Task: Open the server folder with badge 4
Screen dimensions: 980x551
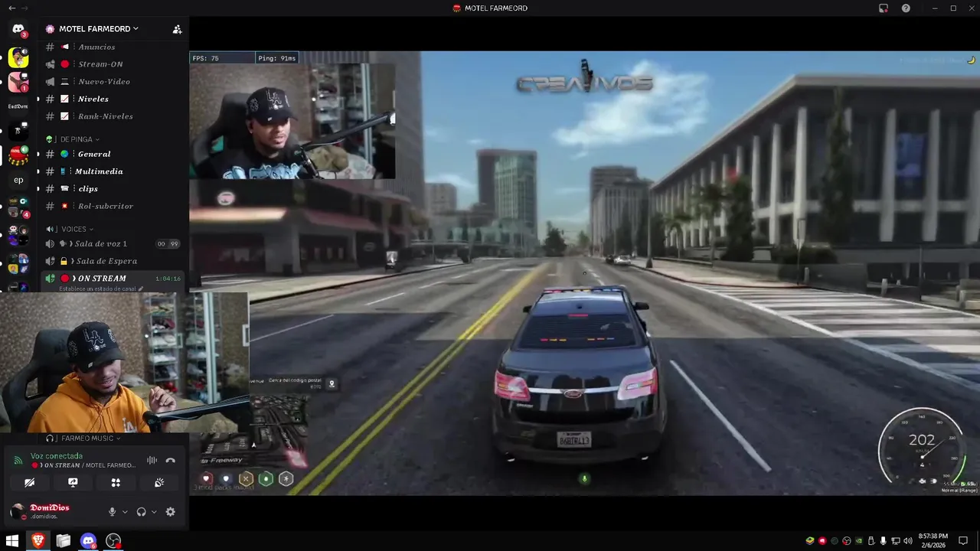Action: point(18,207)
